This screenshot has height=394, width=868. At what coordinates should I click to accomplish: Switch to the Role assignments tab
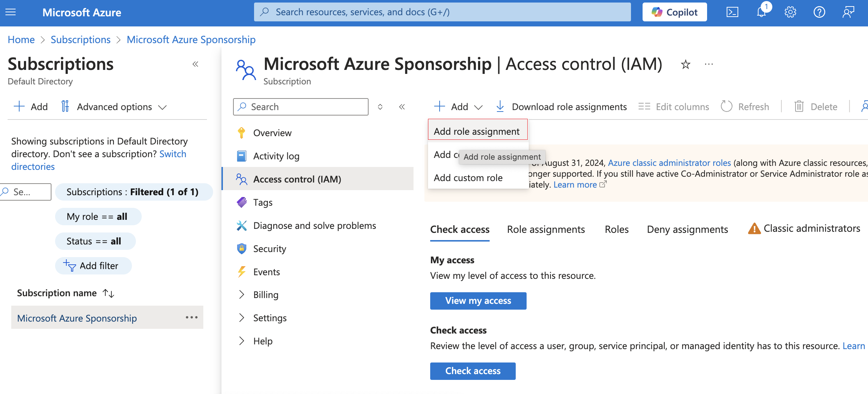click(x=546, y=229)
